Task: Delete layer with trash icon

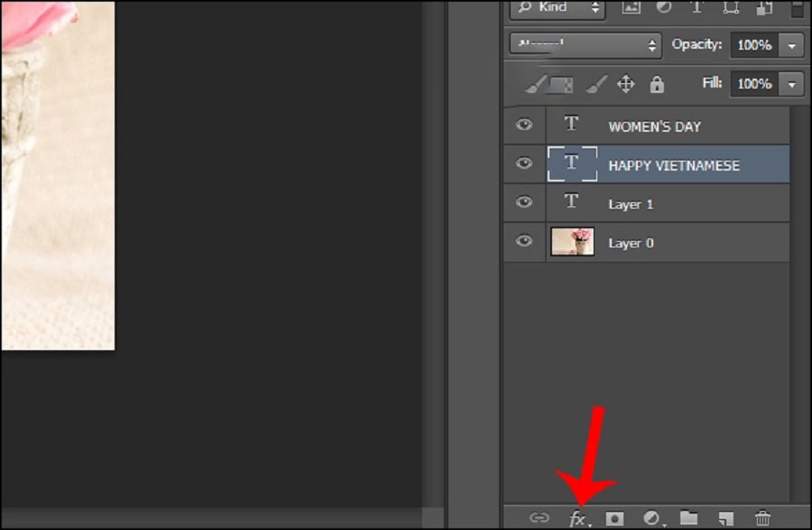Action: point(762,518)
